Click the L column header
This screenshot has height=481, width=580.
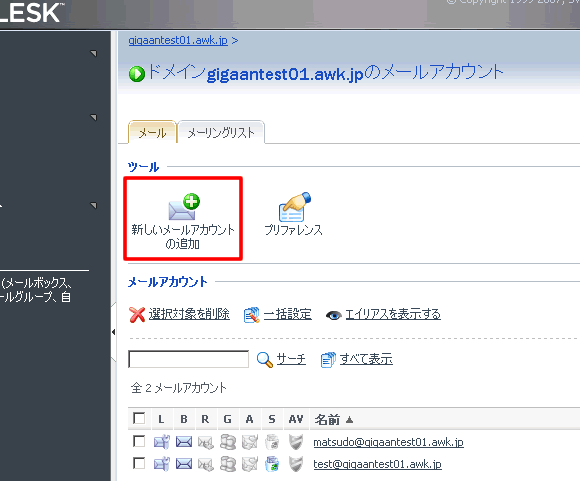point(161,419)
